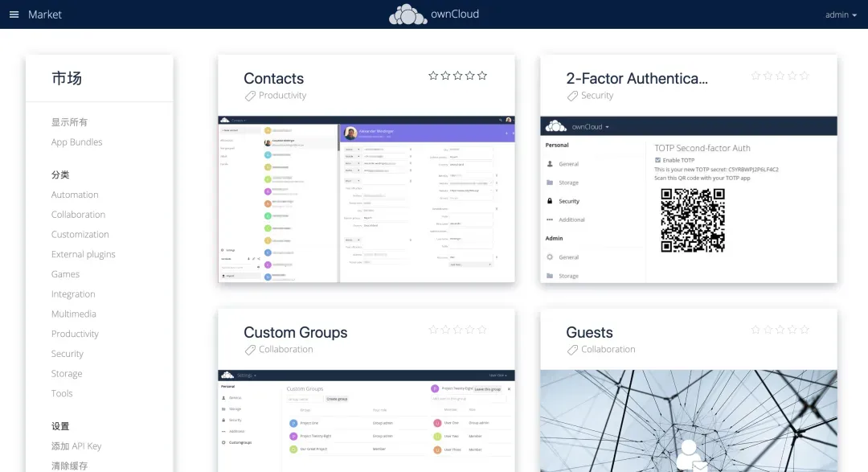Click the ownCloud cloud logo
The width and height of the screenshot is (868, 472).
click(x=408, y=14)
